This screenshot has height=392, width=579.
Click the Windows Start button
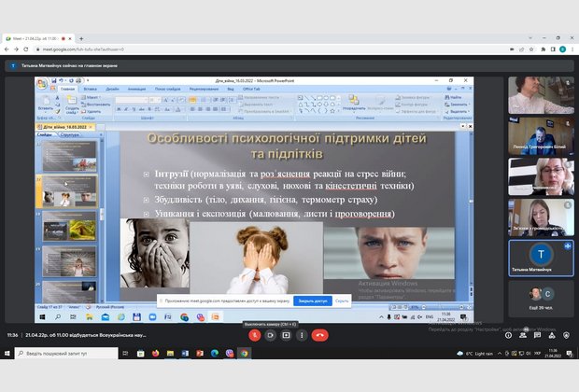pos(7,353)
